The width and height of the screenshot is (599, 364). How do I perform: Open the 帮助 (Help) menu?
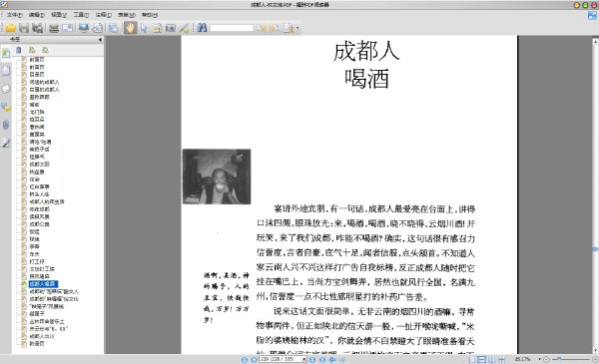[x=150, y=15]
